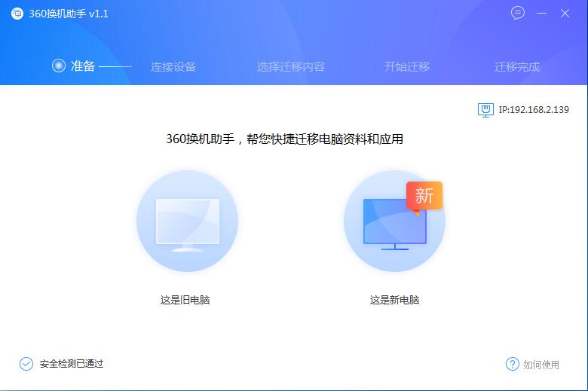Choose the 这是旧电脑 label
The height and width of the screenshot is (391, 588).
click(x=185, y=300)
